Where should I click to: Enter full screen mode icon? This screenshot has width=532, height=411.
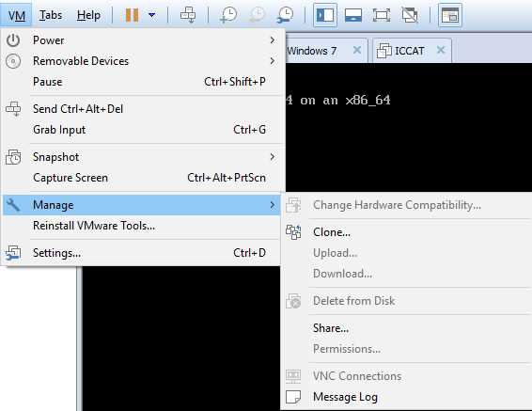(382, 15)
